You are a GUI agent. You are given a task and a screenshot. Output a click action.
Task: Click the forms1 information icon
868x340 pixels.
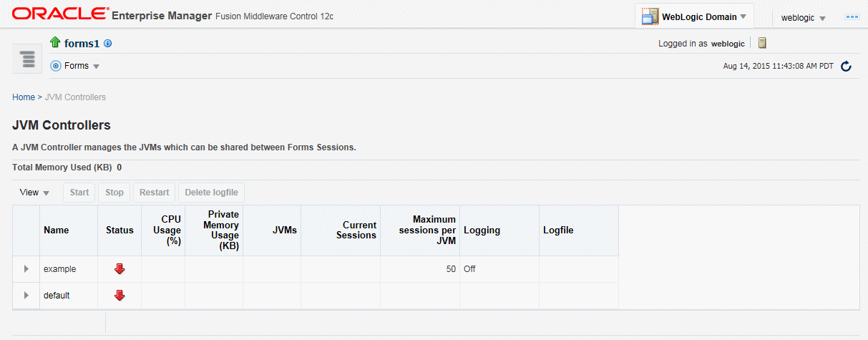[108, 44]
